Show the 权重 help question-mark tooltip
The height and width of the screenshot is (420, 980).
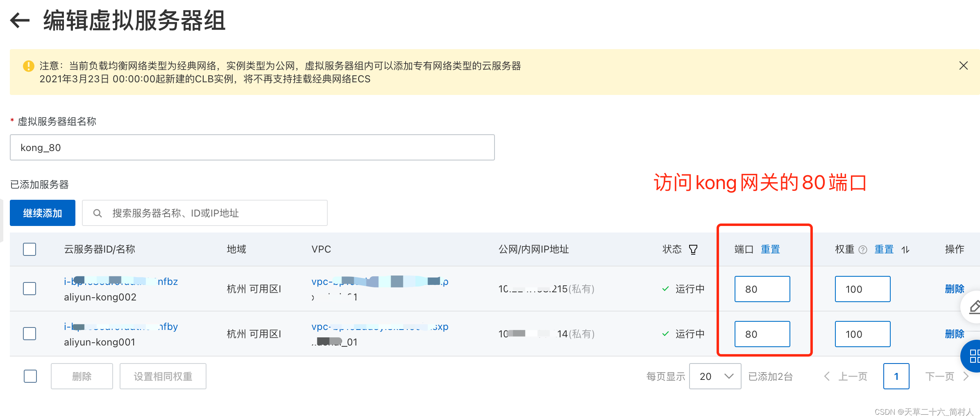pos(863,250)
